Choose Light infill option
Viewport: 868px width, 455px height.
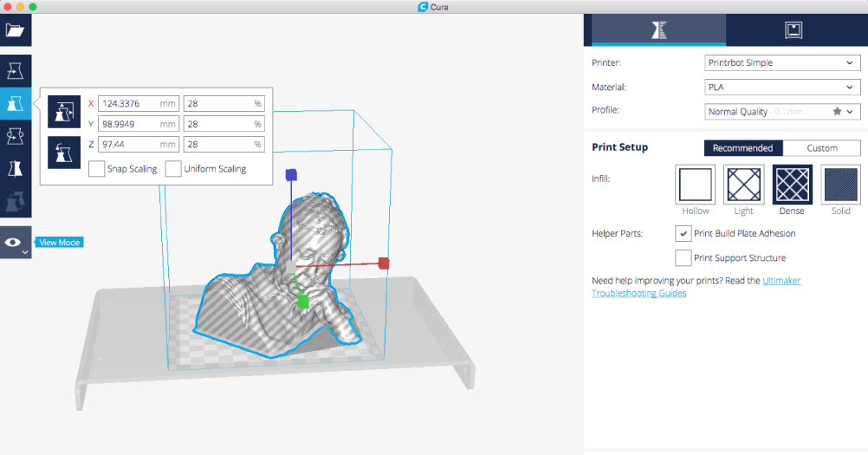744,185
